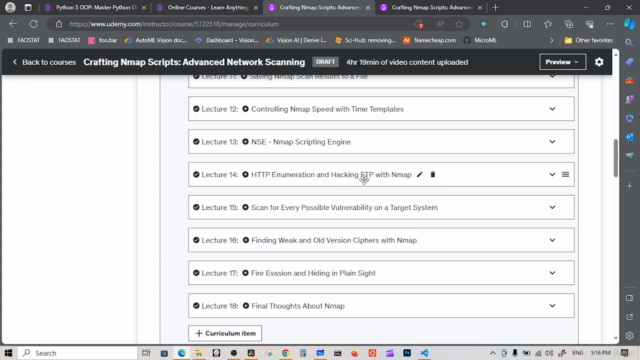Click the browser back arrow
The image size is (640, 360).
13,24
